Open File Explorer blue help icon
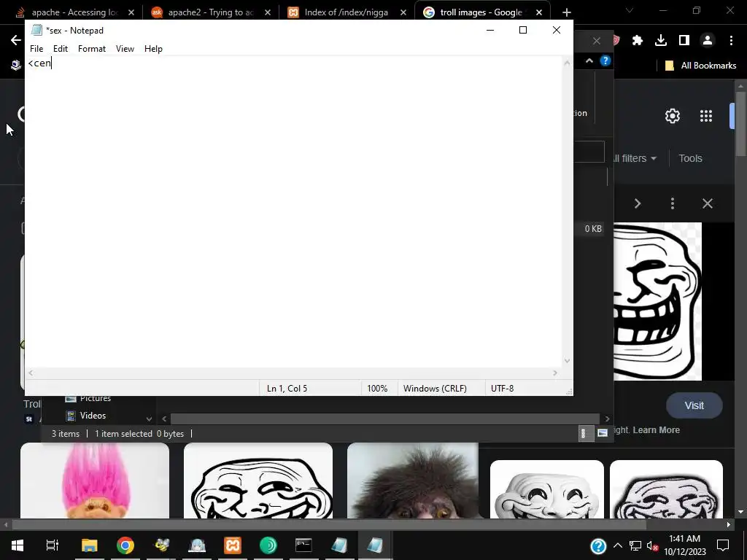 [x=605, y=61]
